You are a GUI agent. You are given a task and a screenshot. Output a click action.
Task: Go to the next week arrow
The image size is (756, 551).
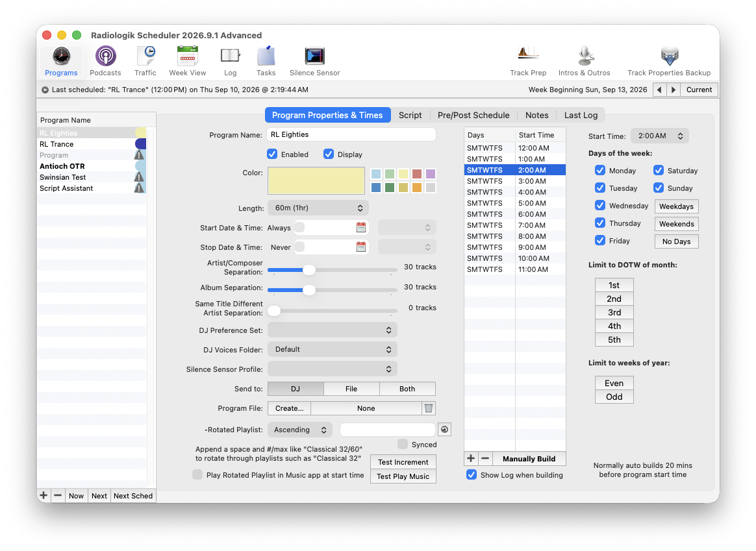coord(674,90)
